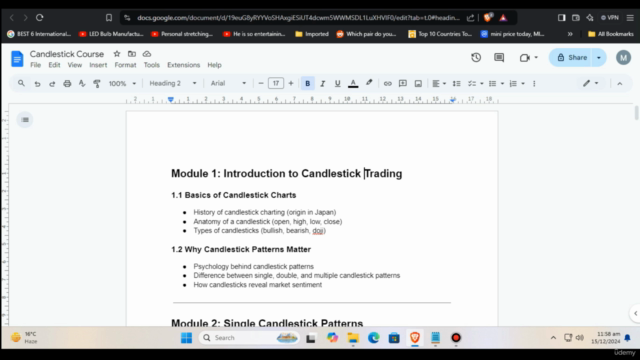Click the taskbar Search box
640x360 pixels.
(x=249, y=338)
